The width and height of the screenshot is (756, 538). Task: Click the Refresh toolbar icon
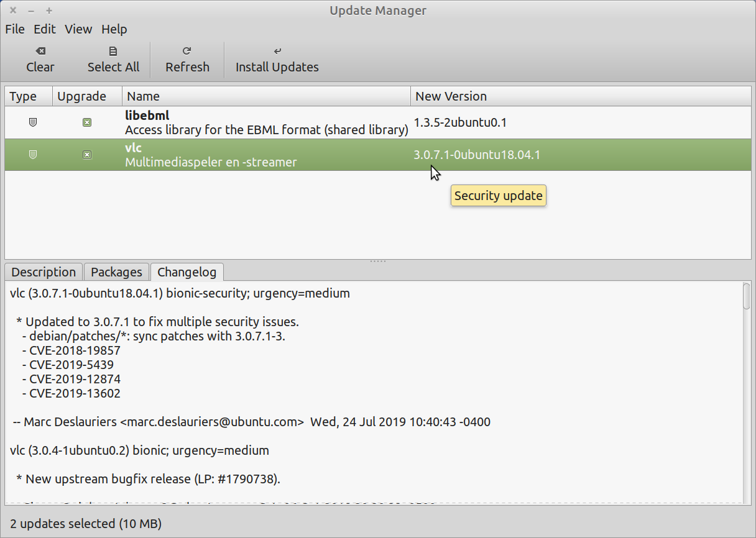click(187, 51)
